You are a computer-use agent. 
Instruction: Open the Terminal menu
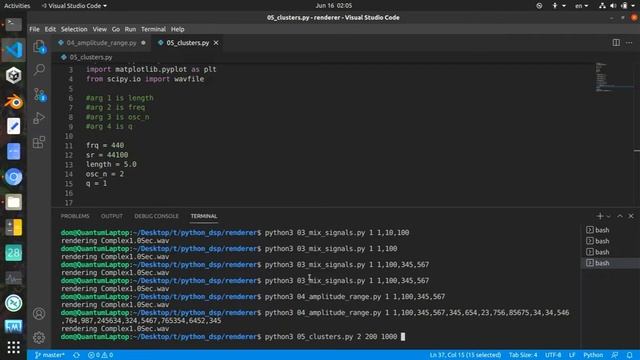(153, 29)
